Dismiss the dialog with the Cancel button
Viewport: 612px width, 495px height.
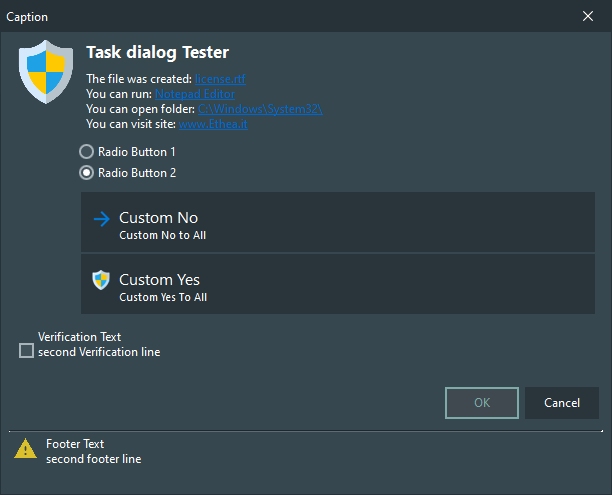[562, 403]
